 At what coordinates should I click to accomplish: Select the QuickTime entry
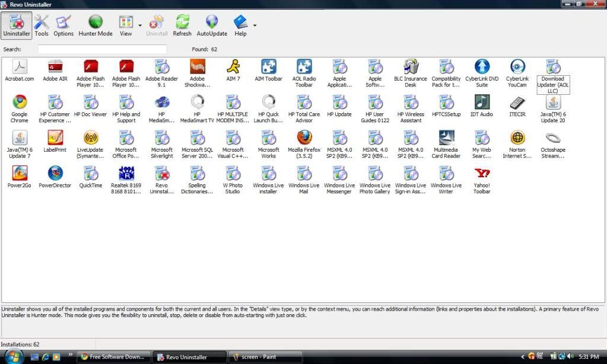91,177
